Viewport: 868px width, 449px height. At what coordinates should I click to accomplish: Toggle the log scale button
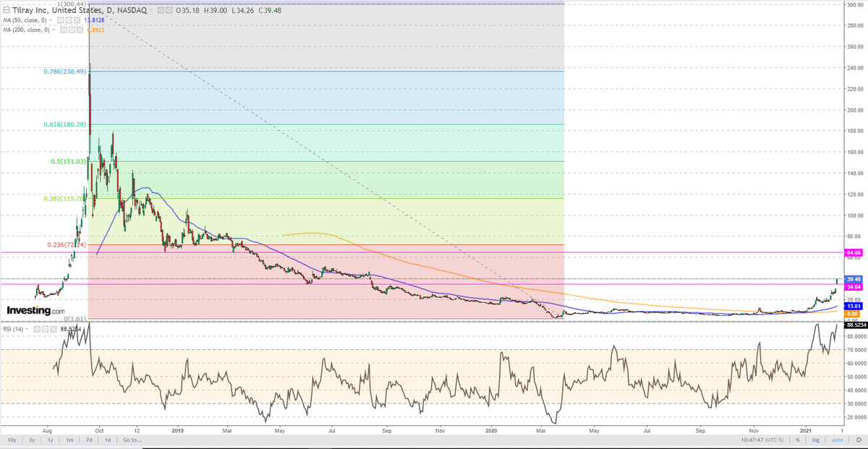(x=816, y=440)
